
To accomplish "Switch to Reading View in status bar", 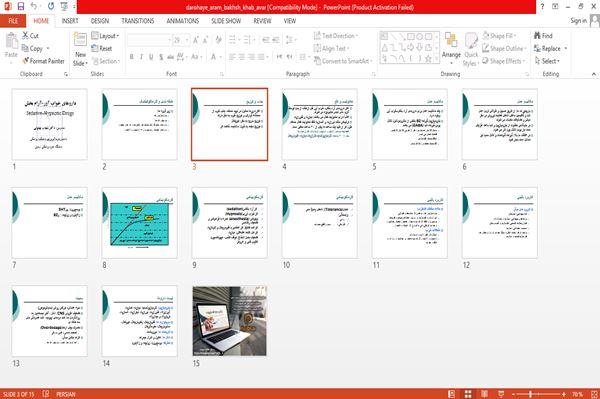I will (484, 394).
